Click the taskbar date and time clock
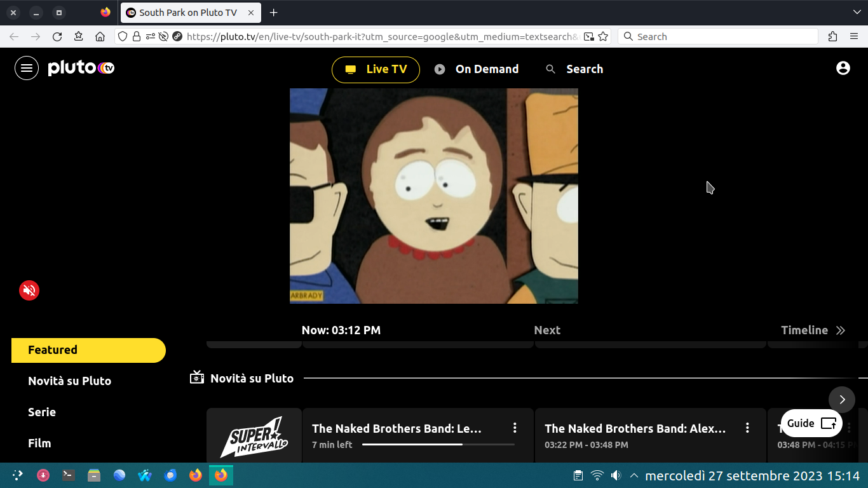868x488 pixels. coord(752,475)
